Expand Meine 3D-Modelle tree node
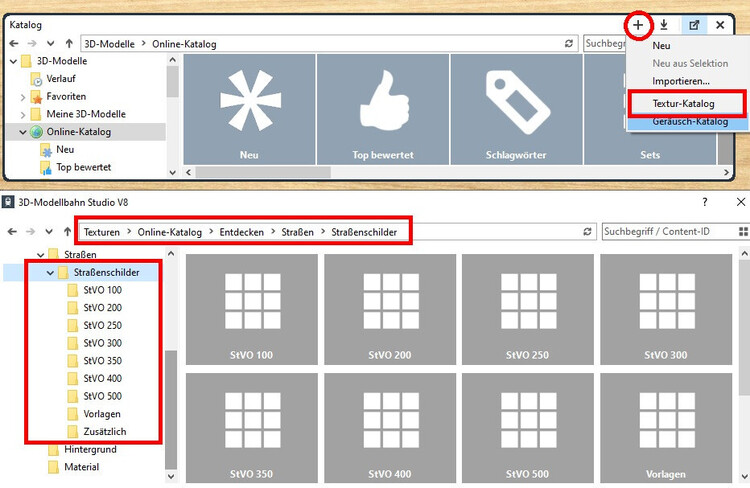 (22, 115)
